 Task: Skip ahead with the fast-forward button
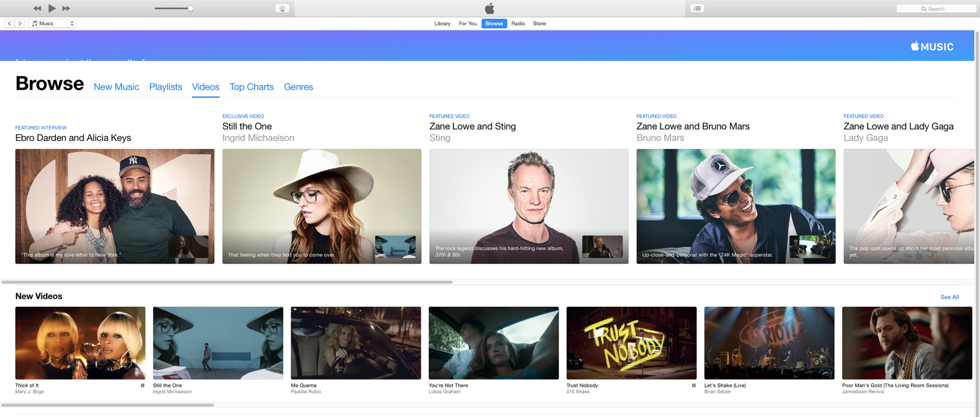(66, 8)
